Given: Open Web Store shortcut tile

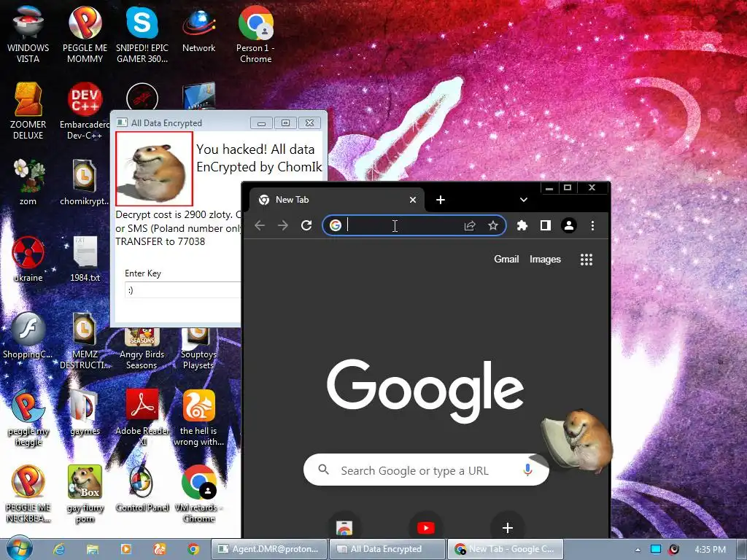Looking at the screenshot, I should [x=344, y=527].
